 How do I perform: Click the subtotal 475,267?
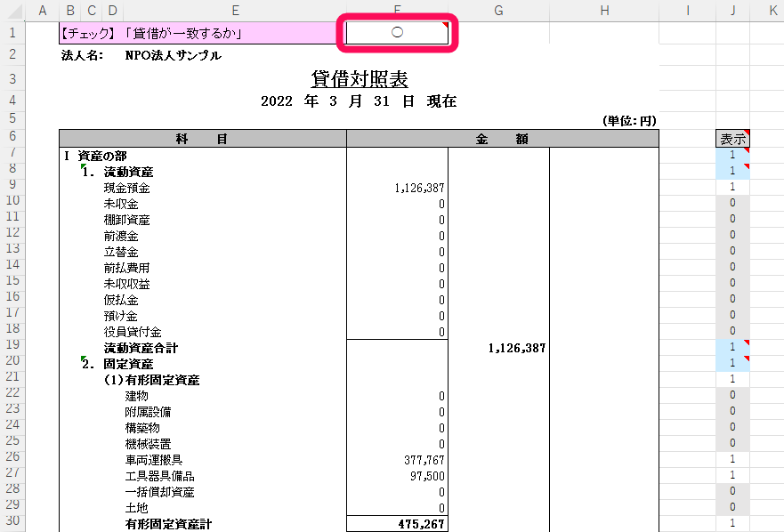point(422,524)
